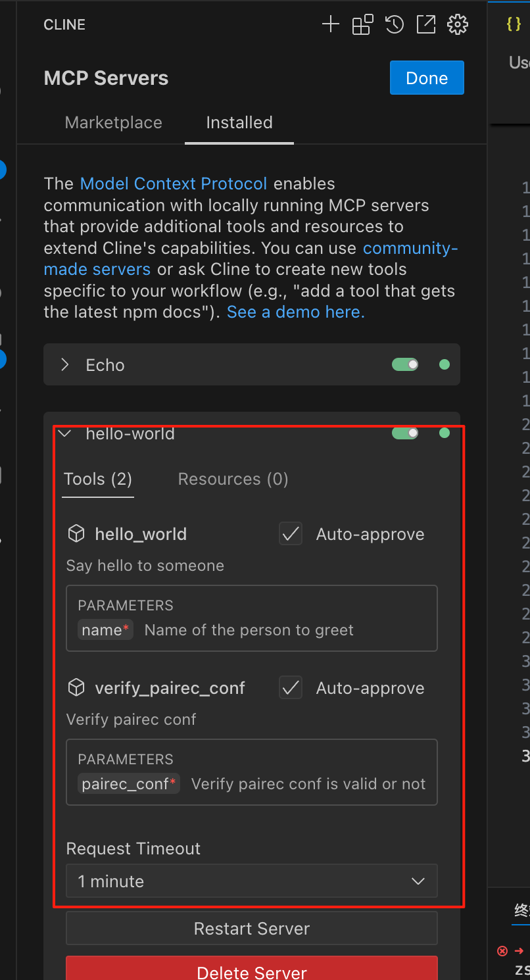Collapse the hello-world server section

[x=64, y=433]
